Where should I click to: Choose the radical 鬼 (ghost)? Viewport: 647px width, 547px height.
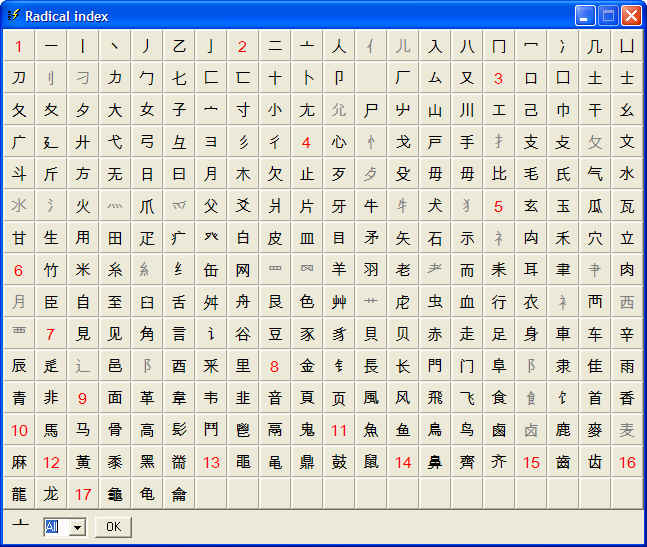pyautogui.click(x=307, y=430)
